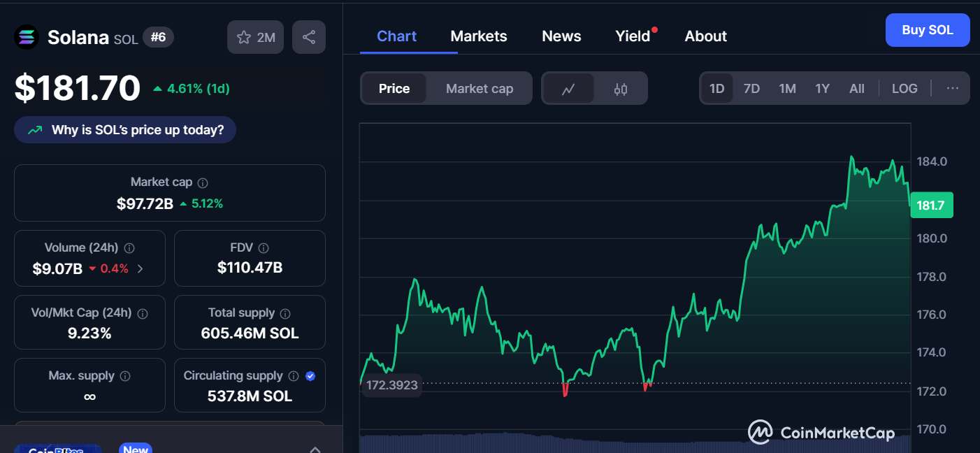
Task: Expand the bottom panel chevron
Action: [315, 449]
